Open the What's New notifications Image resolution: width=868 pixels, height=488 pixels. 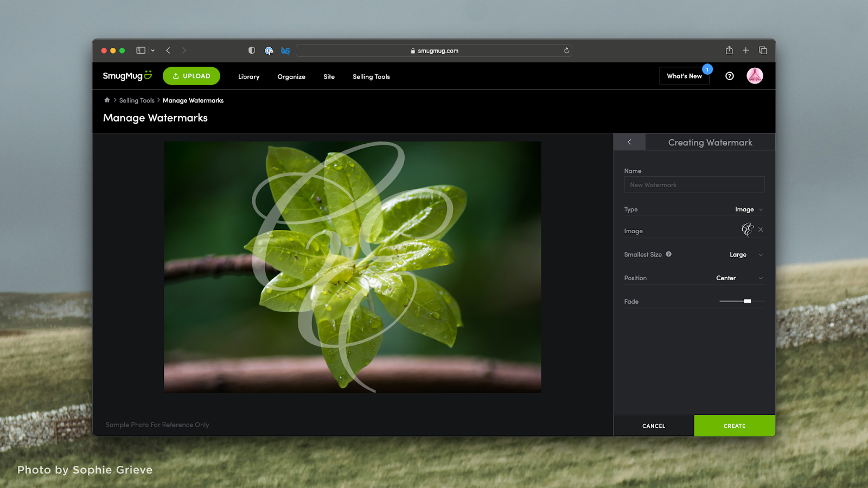(x=684, y=76)
